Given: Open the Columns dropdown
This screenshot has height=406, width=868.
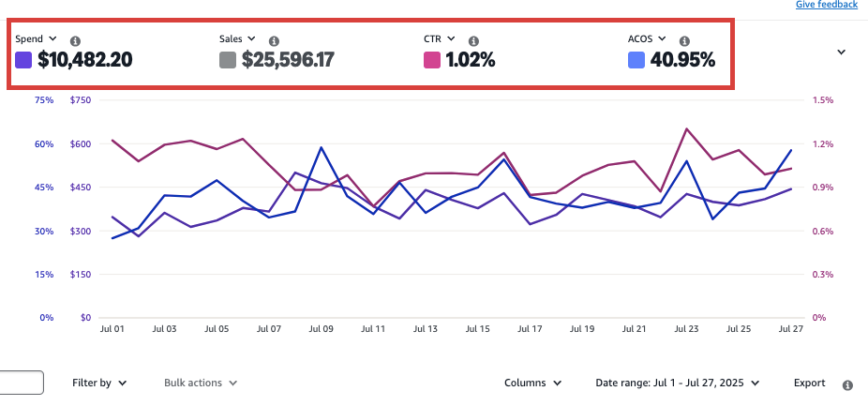Looking at the screenshot, I should (x=533, y=383).
